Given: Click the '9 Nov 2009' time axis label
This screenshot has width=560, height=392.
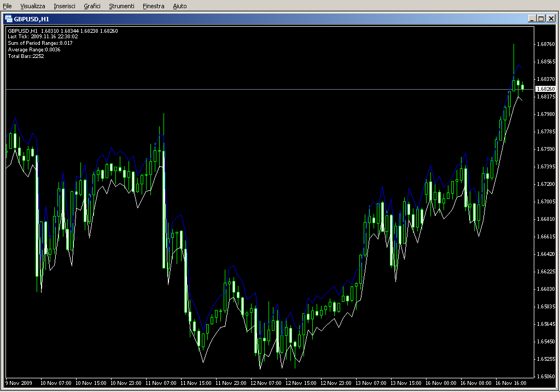Looking at the screenshot, I should tap(19, 383).
